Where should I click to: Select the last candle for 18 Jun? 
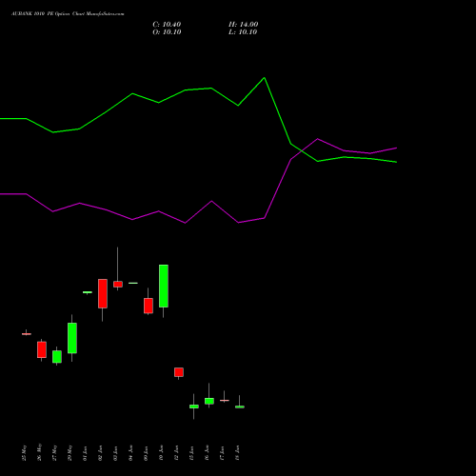(240, 407)
